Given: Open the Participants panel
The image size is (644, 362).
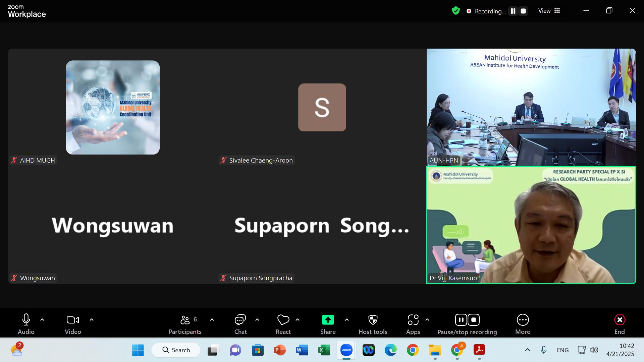Looking at the screenshot, I should tap(185, 324).
